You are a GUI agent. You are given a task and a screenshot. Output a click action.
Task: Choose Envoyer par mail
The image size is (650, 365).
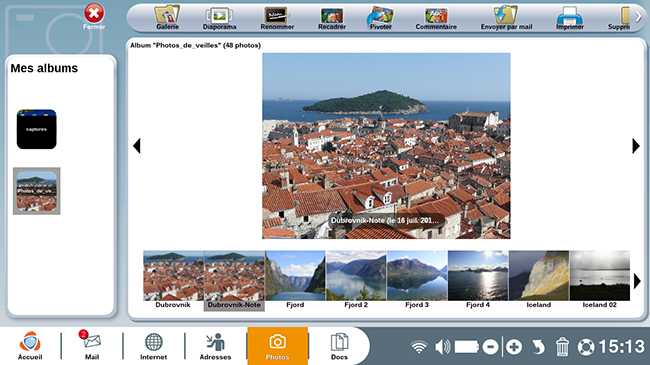(x=506, y=18)
